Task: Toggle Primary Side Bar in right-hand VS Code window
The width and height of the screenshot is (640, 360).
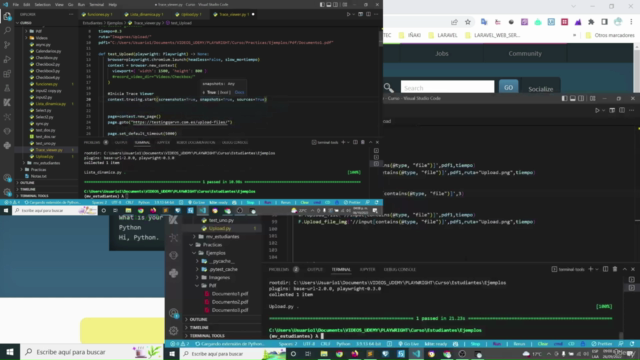Action: 564,98
